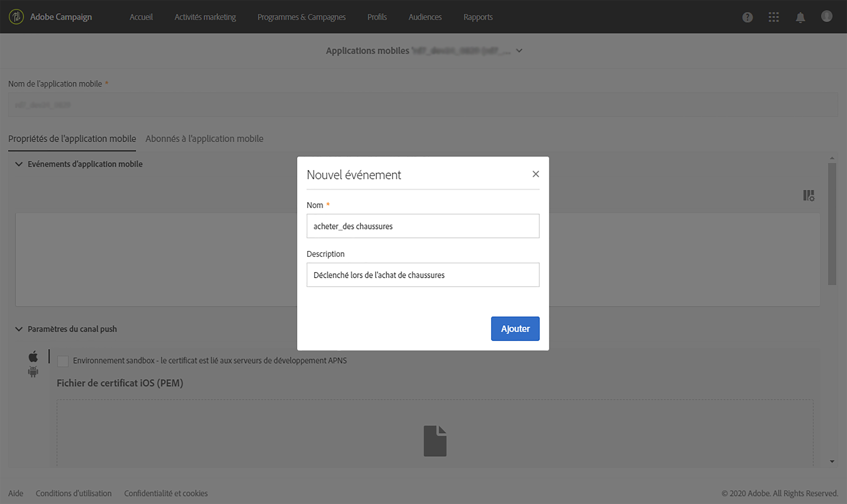Open Programmes & Campagnes menu
The image size is (847, 504).
(301, 17)
